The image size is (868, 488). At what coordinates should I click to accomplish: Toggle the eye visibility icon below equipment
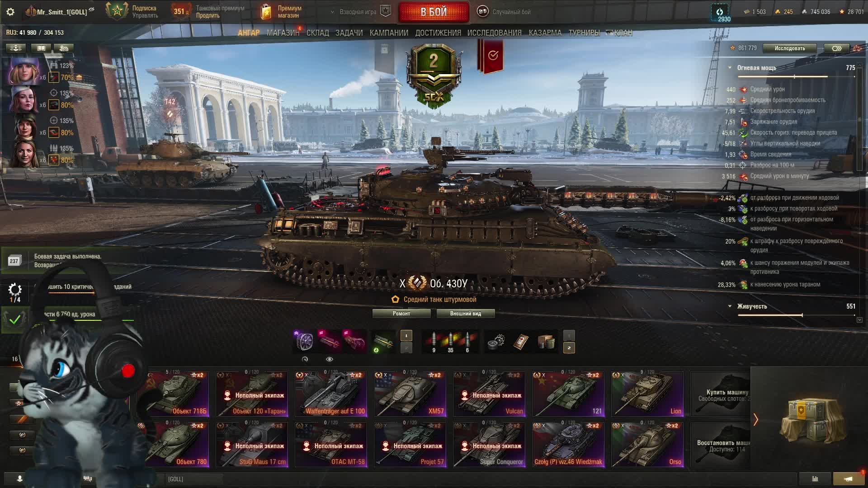pos(329,359)
